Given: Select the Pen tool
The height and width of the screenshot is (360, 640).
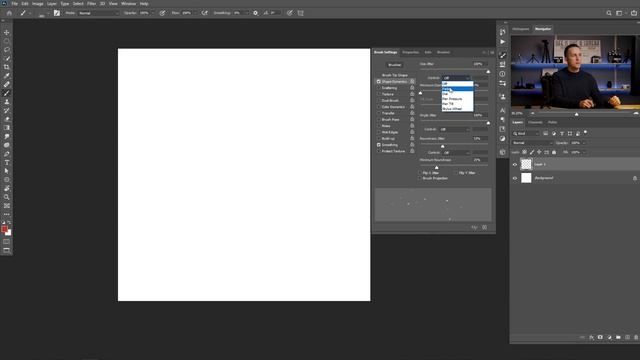Looking at the screenshot, I should click(7, 154).
